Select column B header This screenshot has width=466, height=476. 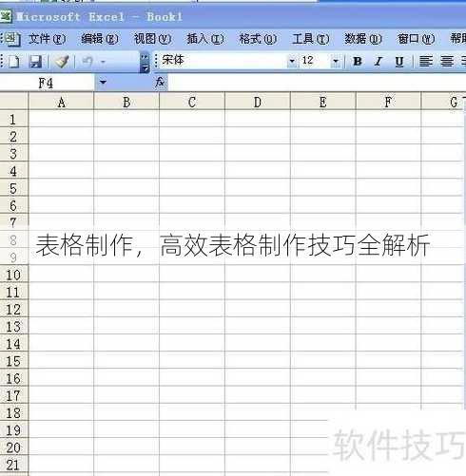126,102
